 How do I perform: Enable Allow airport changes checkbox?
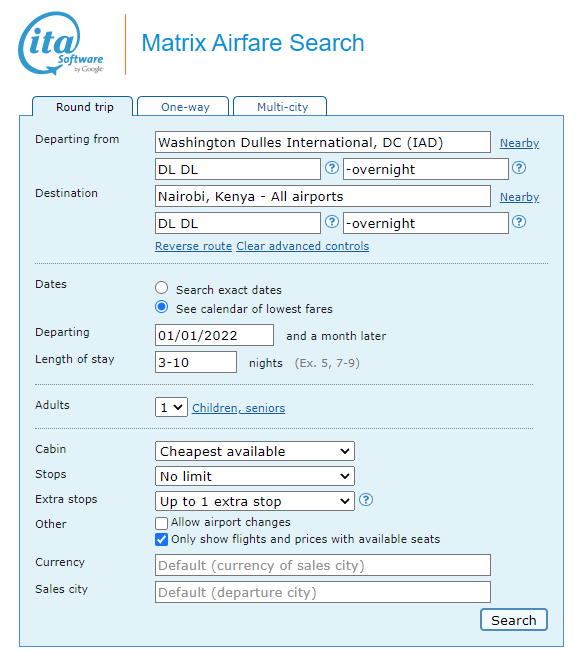tap(161, 523)
